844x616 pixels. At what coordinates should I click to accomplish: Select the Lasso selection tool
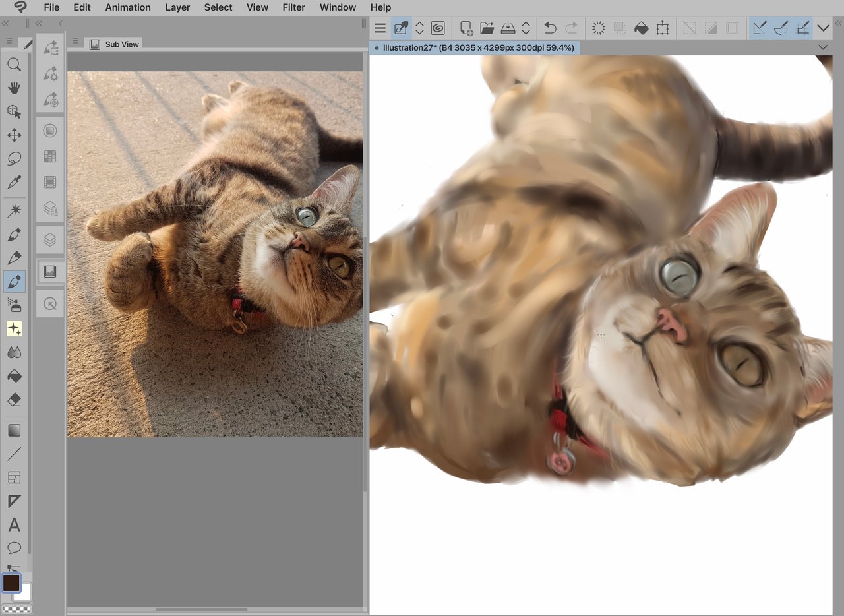(x=14, y=159)
